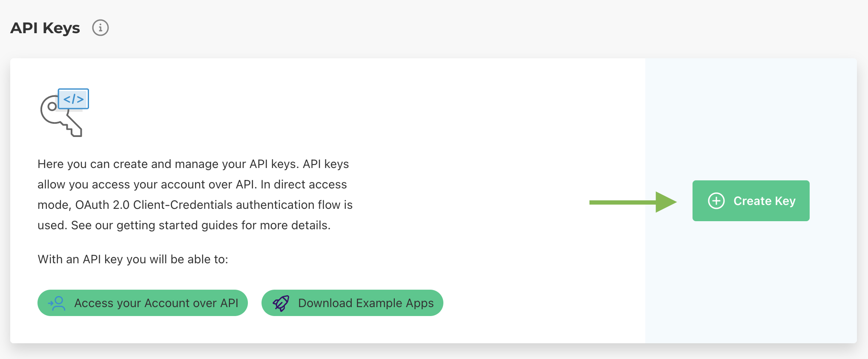This screenshot has width=868, height=359.
Task: Open Download Example Apps
Action: point(352,303)
